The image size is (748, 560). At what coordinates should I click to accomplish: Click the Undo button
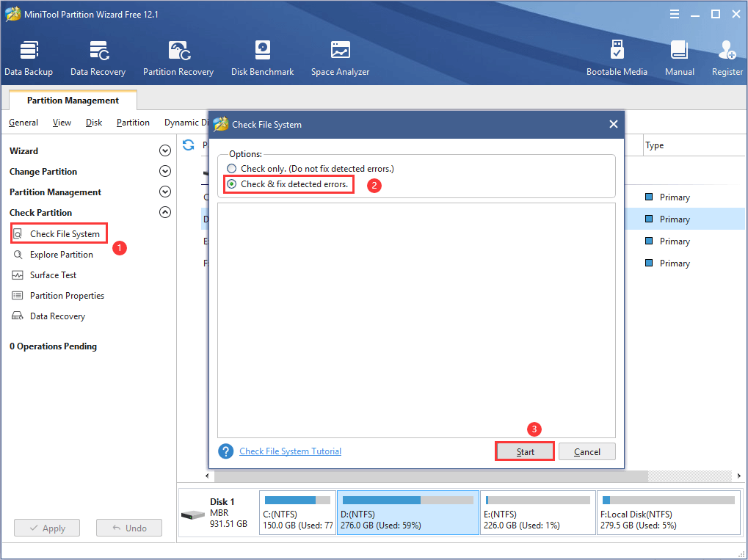(129, 528)
